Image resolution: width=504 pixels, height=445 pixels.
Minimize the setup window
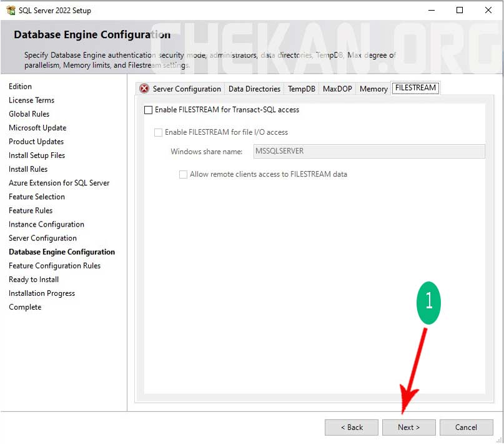tap(432, 10)
